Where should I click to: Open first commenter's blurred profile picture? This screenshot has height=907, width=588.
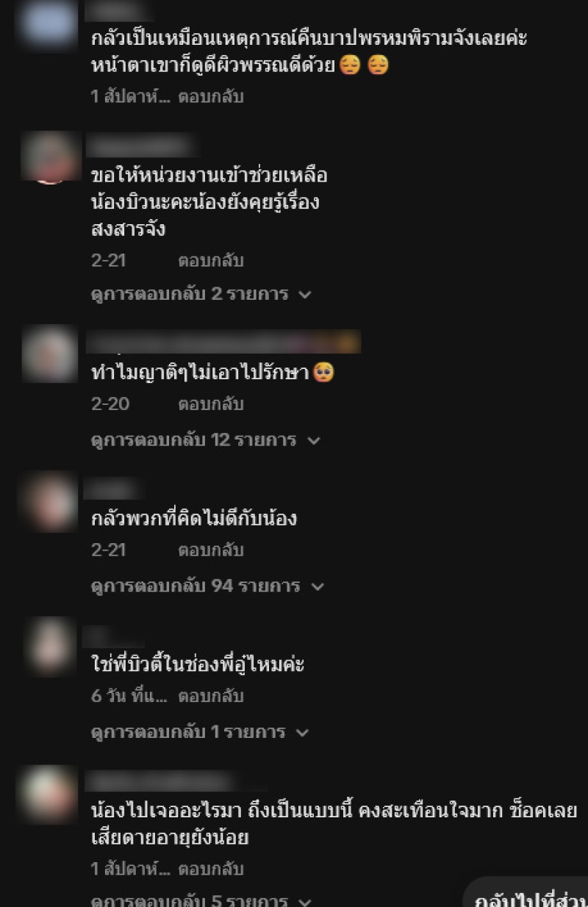click(x=48, y=24)
